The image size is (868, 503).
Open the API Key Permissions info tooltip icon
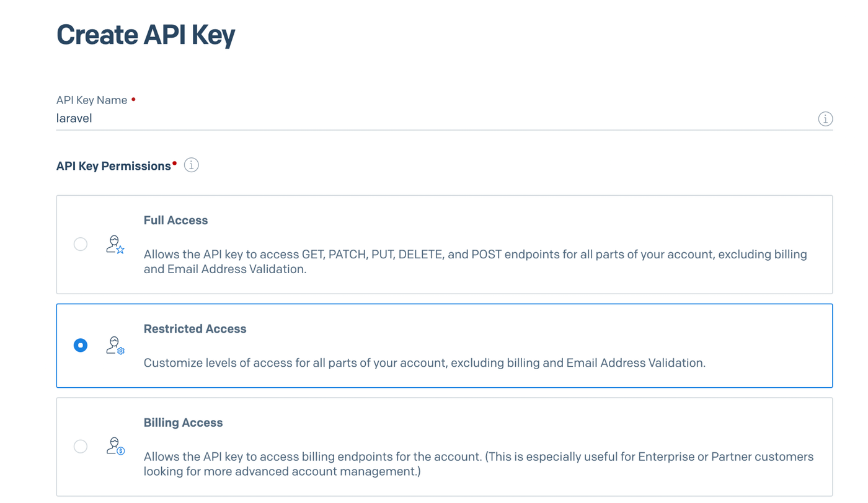[192, 165]
